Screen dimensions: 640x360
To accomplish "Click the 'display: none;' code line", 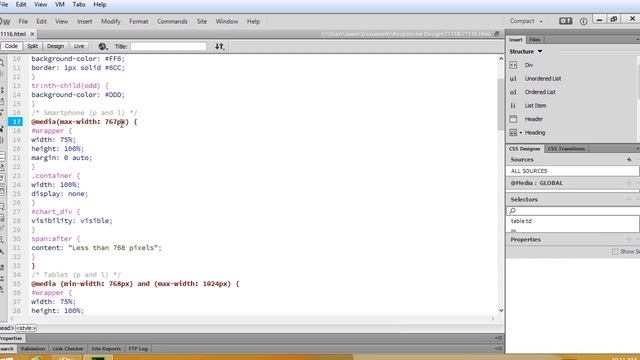I will pos(60,194).
